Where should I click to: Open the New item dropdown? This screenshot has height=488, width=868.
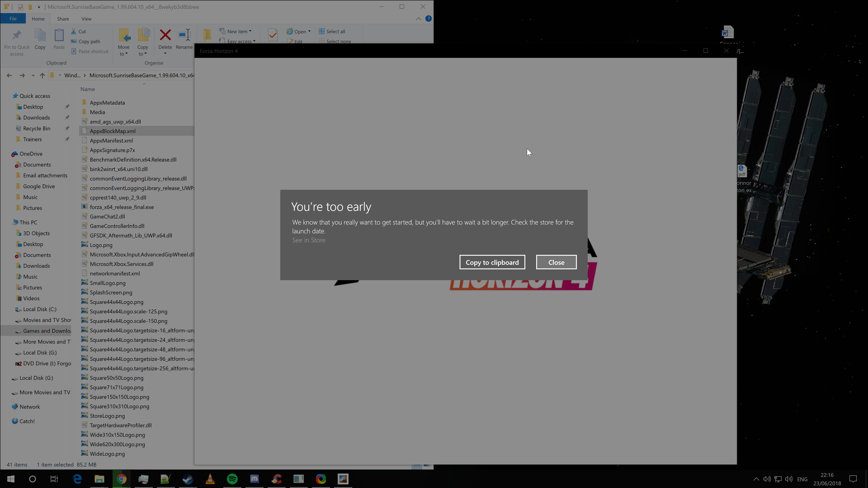coord(236,31)
